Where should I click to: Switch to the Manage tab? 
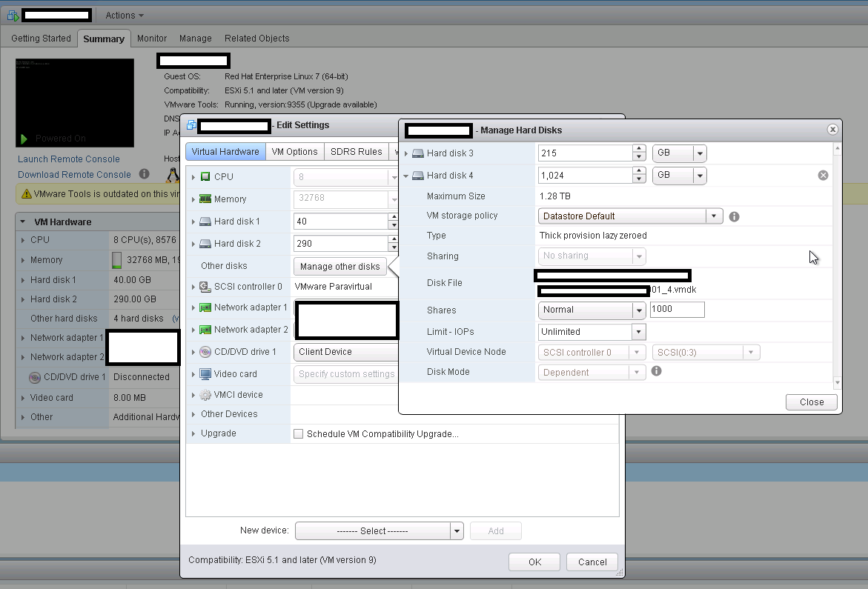196,39
